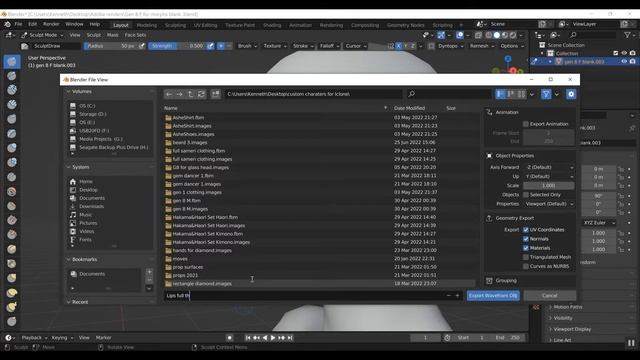The height and width of the screenshot is (360, 640).
Task: Switch to horizontal list display mode
Action: [511, 94]
